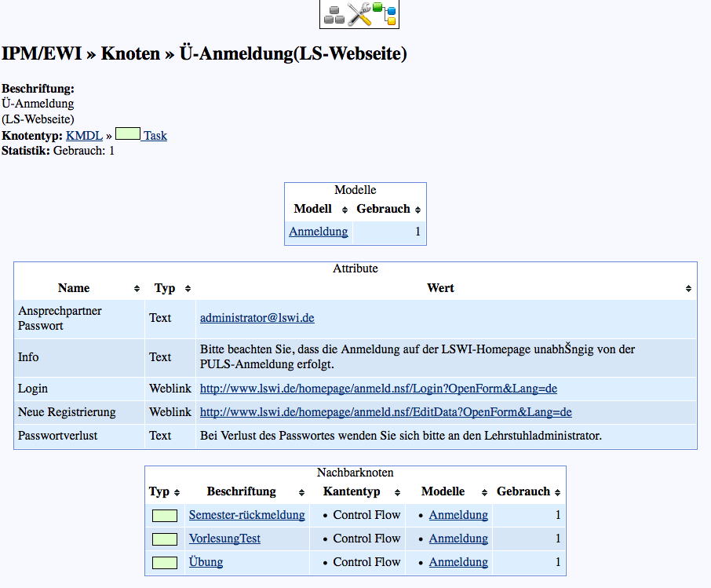
Task: Click the 'Login' attribute name cell
Action: coord(79,389)
